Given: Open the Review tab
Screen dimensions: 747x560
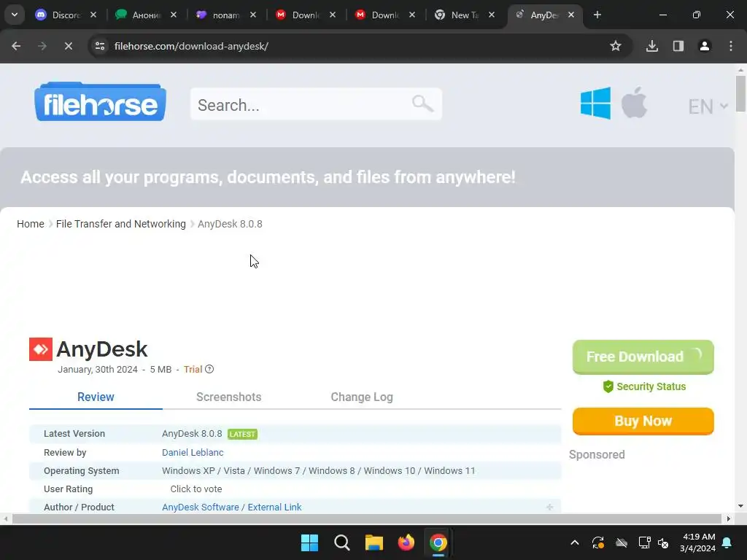Looking at the screenshot, I should click(96, 397).
